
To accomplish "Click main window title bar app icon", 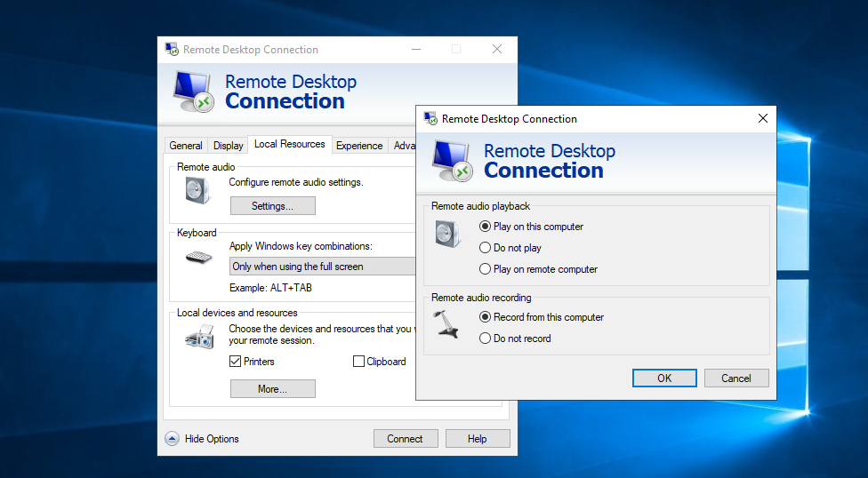I will [x=172, y=49].
